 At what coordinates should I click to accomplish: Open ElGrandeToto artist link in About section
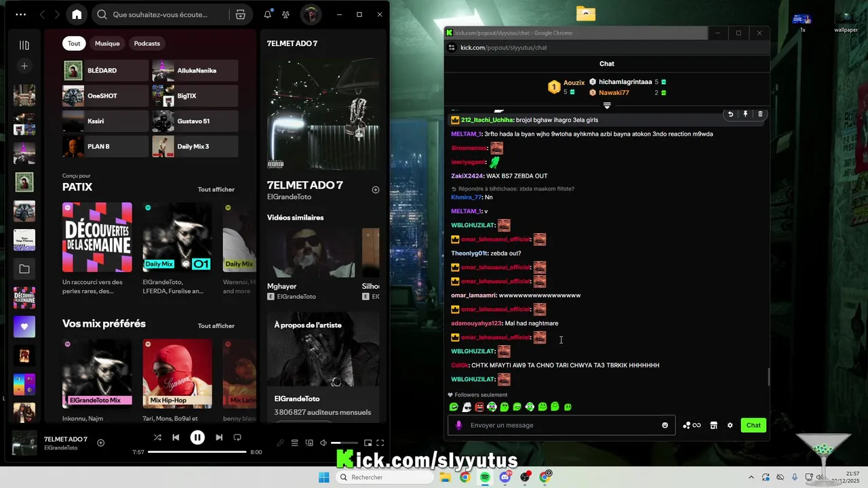(296, 399)
